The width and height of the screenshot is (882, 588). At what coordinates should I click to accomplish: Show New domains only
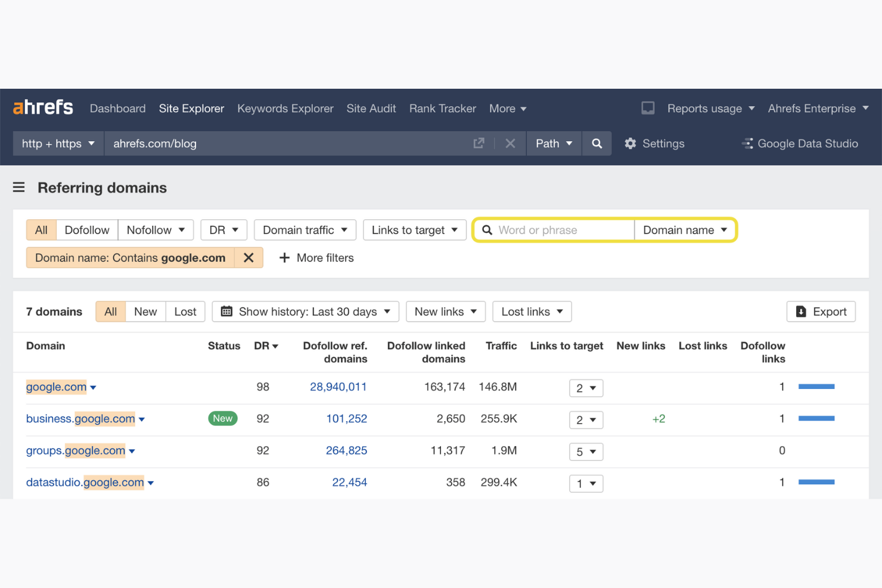(145, 312)
